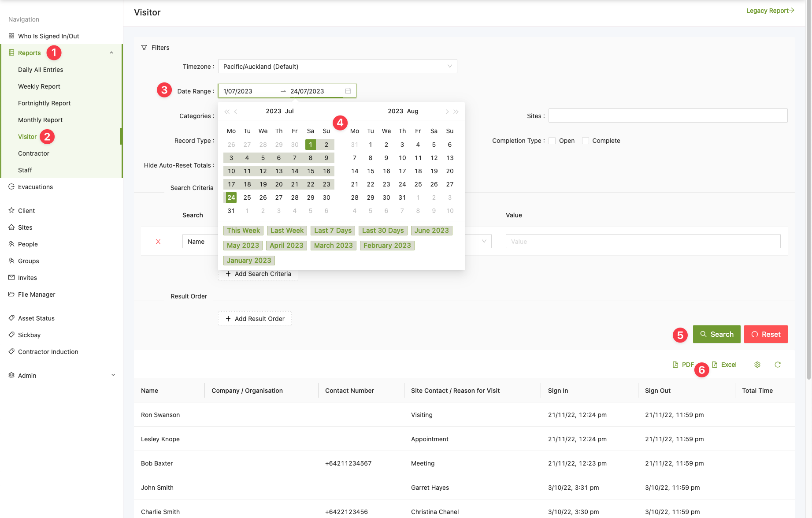812x518 pixels.
Task: Advance calendar to next month
Action: [x=447, y=112]
